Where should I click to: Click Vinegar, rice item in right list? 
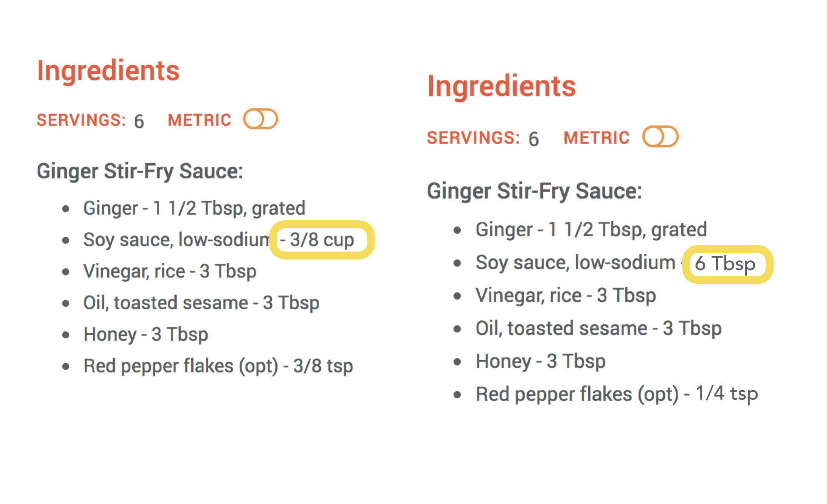pos(565,296)
